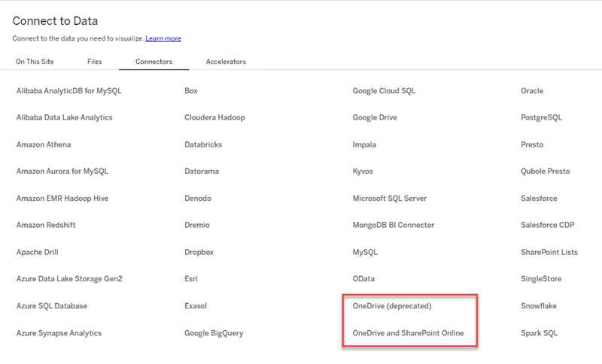This screenshot has height=364, width=602.
Task: Choose the Cloudera Hadoop connector
Action: pyautogui.click(x=214, y=117)
